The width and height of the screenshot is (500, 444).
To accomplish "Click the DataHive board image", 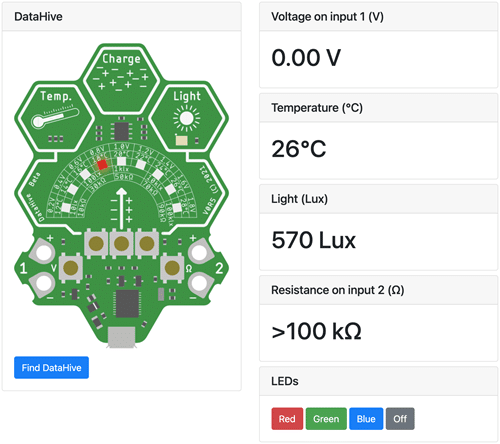I will click(122, 196).
